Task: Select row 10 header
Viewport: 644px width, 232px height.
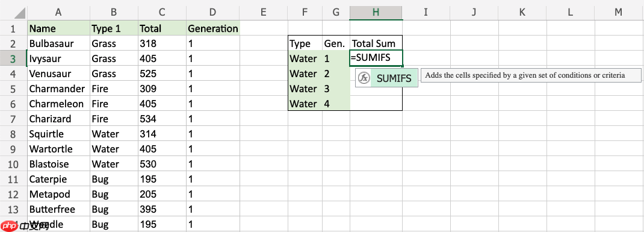Action: [13, 164]
